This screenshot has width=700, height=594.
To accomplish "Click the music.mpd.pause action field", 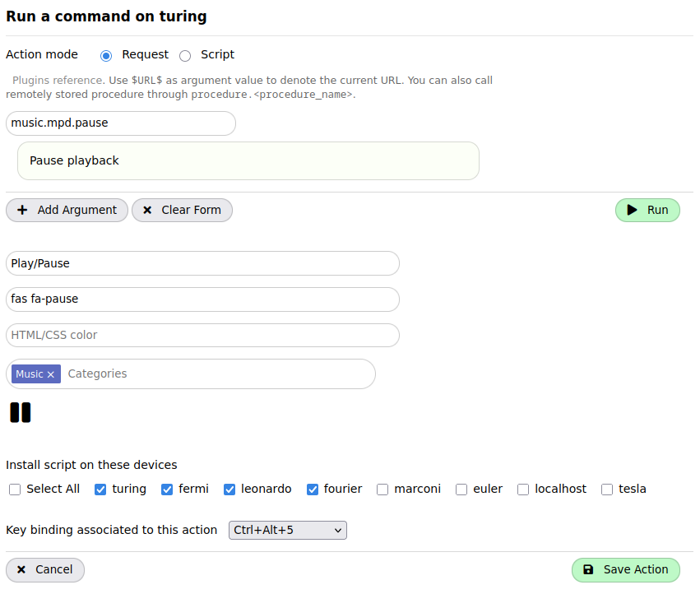I will tap(121, 123).
